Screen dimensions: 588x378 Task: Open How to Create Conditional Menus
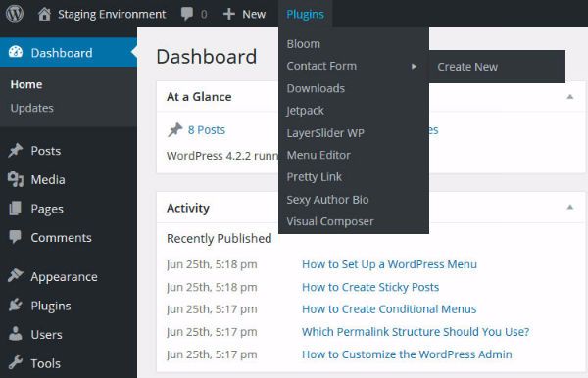389,309
